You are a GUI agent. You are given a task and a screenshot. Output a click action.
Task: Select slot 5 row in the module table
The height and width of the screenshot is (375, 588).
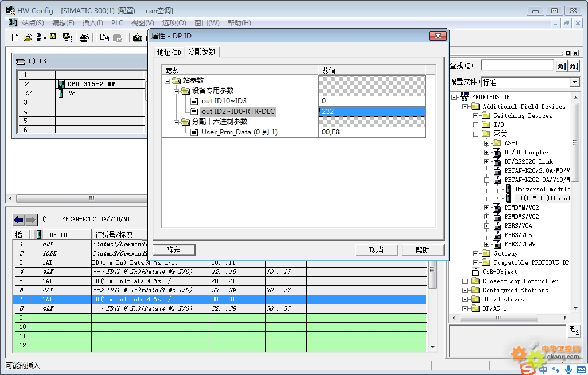[x=220, y=281]
